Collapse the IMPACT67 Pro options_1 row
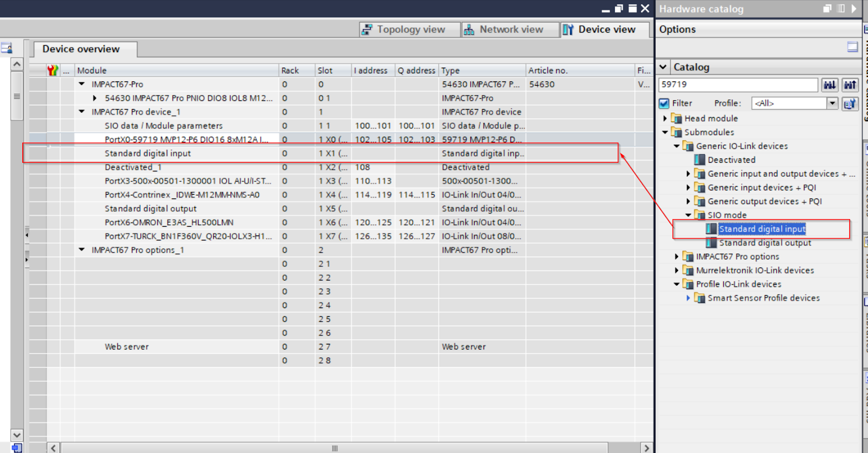Viewport: 868px width, 453px height. click(82, 250)
